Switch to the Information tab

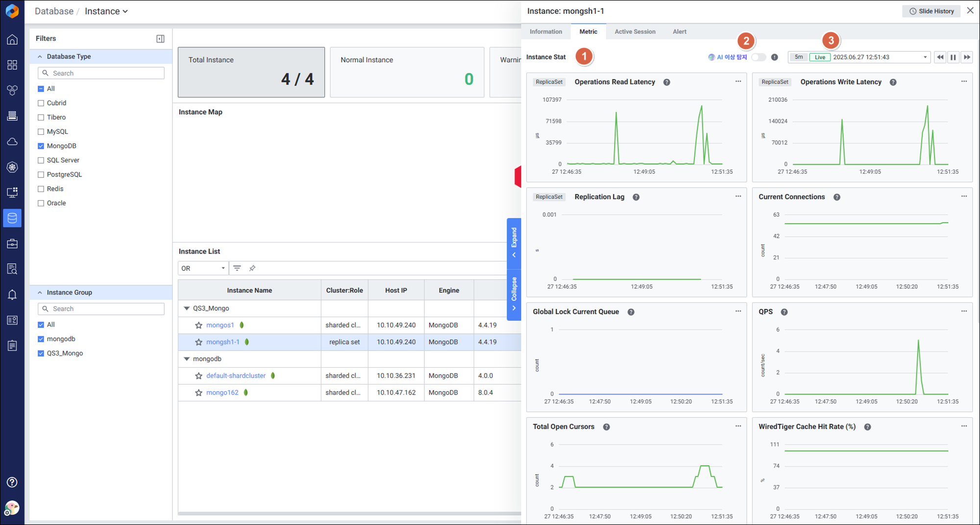click(545, 32)
